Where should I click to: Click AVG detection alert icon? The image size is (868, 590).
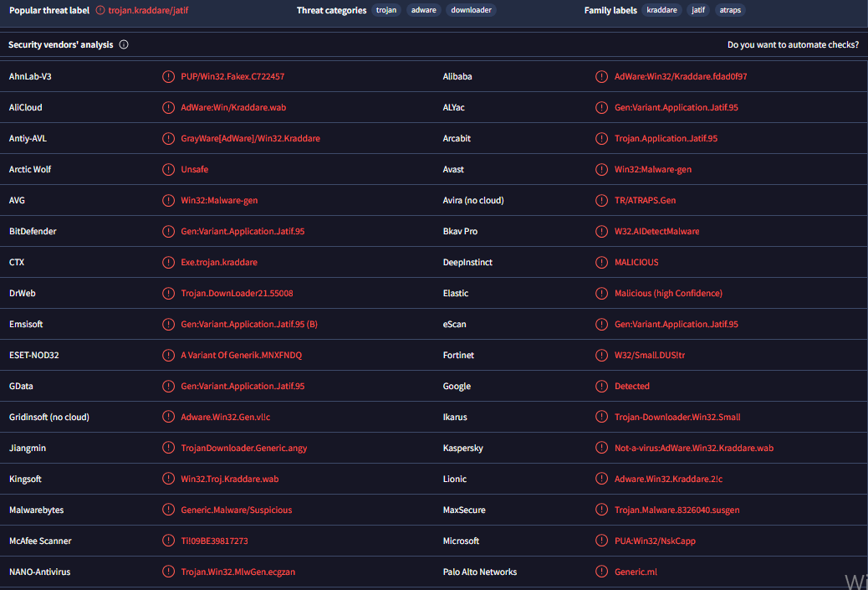click(168, 201)
